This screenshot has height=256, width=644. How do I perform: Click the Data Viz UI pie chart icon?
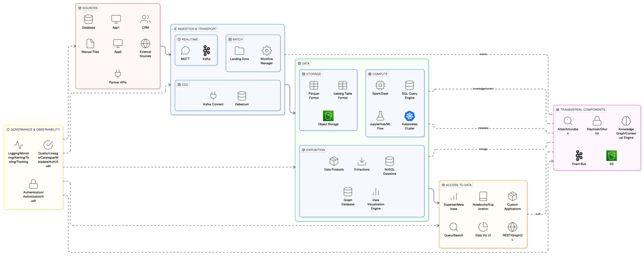click(483, 227)
